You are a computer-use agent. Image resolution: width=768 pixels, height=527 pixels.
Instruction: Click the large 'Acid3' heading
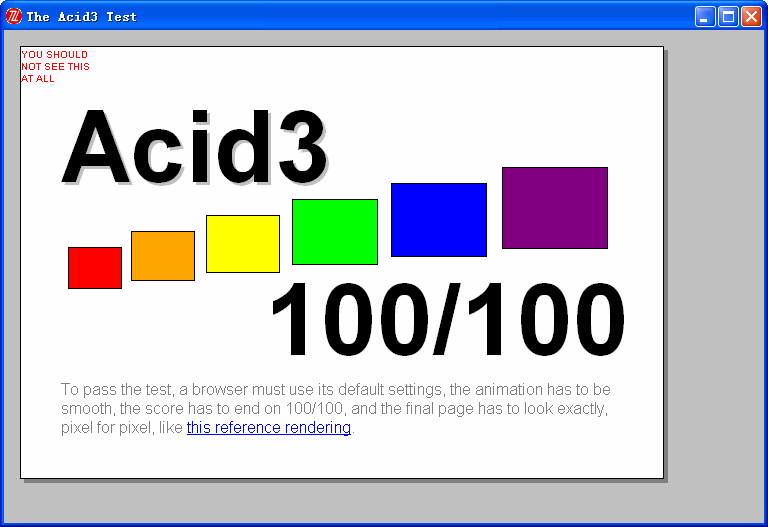tap(195, 147)
